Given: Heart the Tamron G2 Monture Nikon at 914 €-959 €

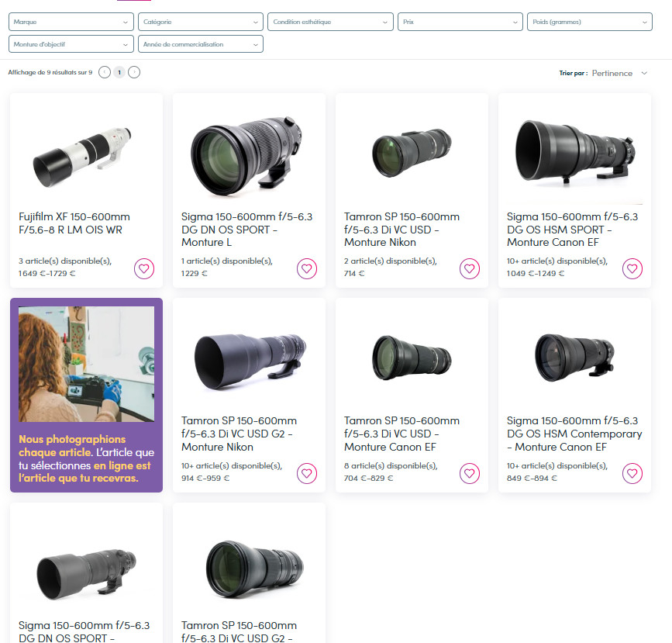Looking at the screenshot, I should click(x=307, y=473).
